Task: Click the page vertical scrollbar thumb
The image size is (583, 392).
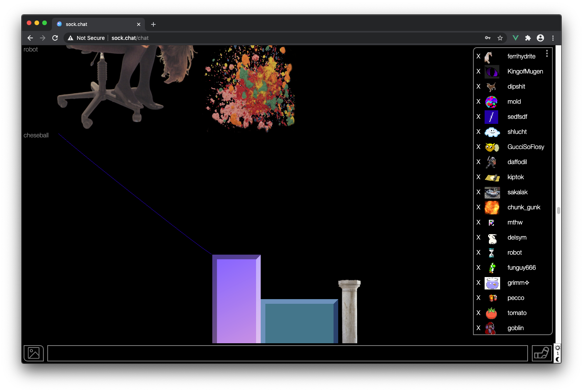Action: [558, 211]
